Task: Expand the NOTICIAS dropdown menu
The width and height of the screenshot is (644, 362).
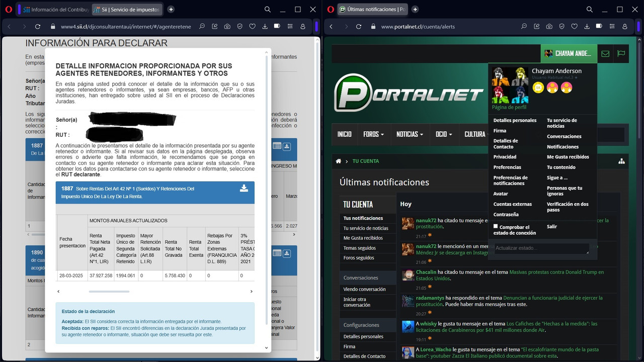Action: (x=411, y=134)
